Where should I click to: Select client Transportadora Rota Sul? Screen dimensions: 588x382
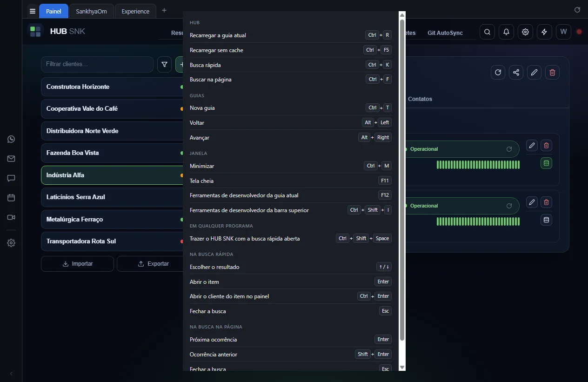(x=112, y=241)
